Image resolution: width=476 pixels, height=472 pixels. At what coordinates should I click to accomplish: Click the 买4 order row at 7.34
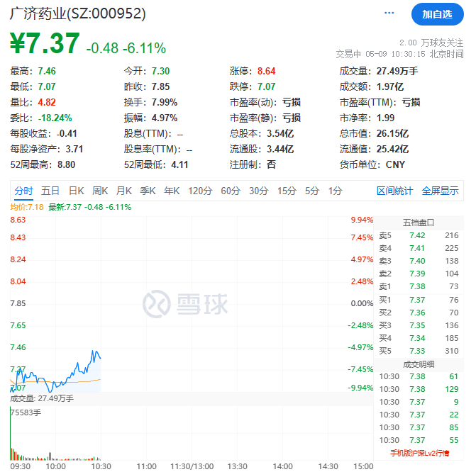(419, 338)
